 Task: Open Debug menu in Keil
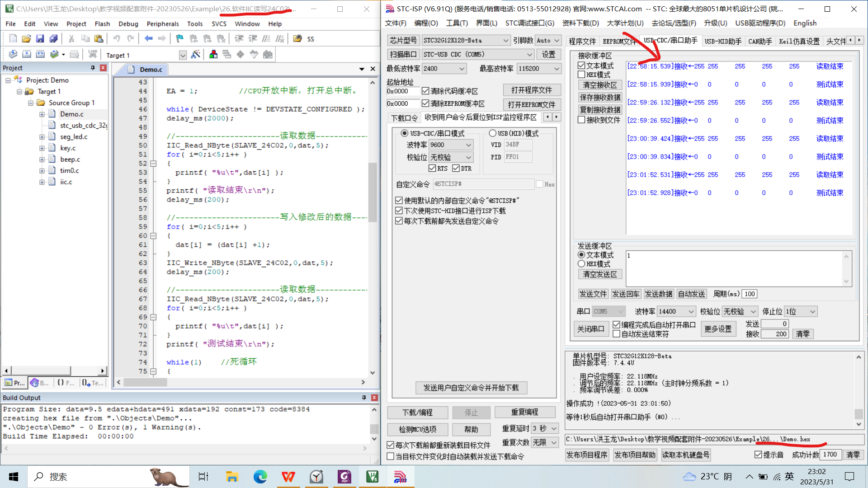click(128, 24)
